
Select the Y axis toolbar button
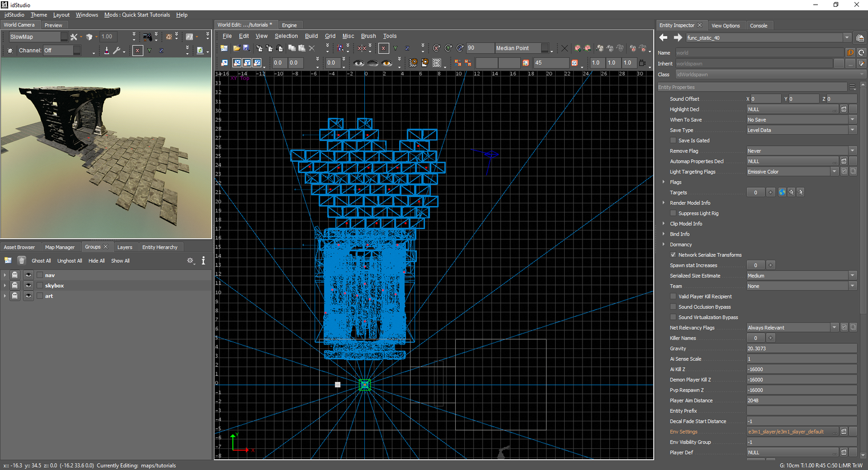coord(395,49)
